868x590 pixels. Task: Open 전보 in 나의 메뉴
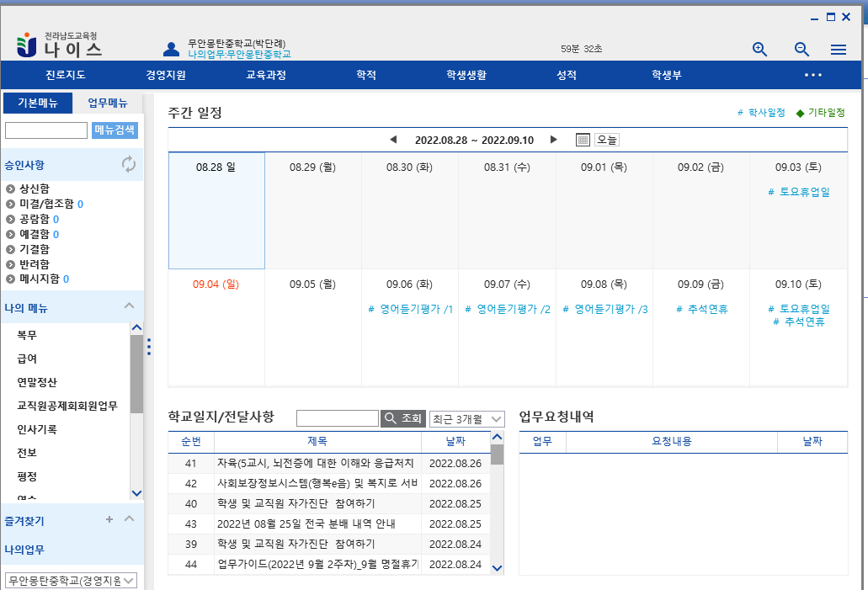[x=27, y=453]
